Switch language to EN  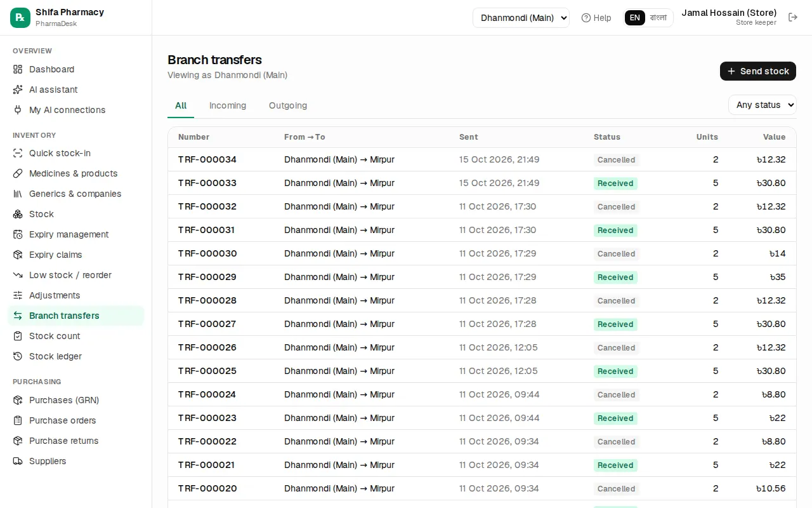[x=635, y=18]
